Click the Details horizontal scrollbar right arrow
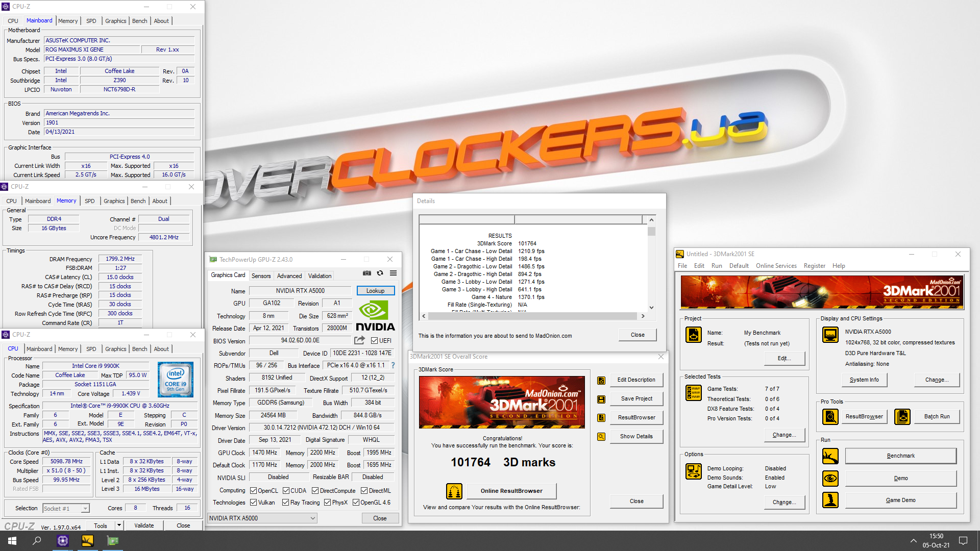This screenshot has height=551, width=980. click(x=643, y=316)
